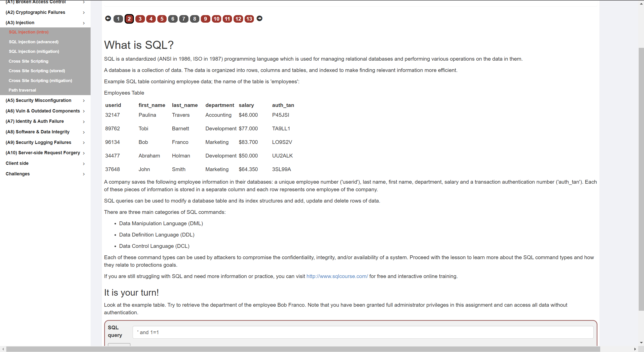This screenshot has height=352, width=644.
Task: Go to lesson page 1 badge
Action: coord(118,19)
